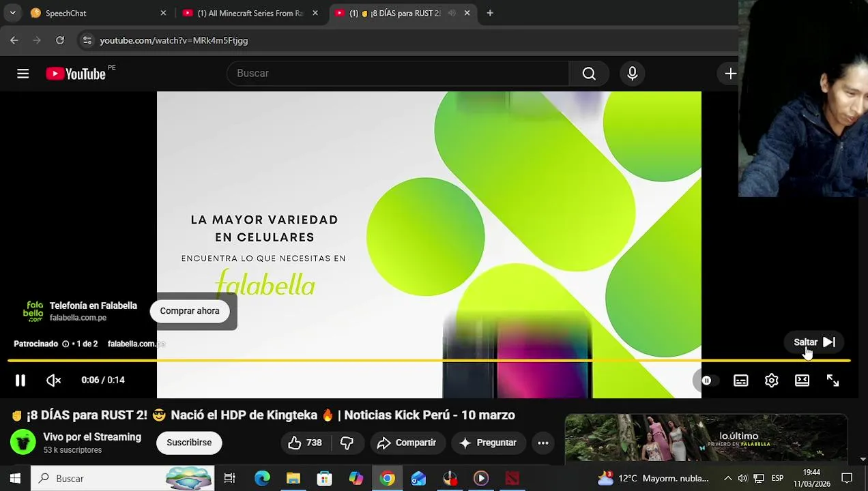Click the Falabella advertiser logo
This screenshot has width=868, height=491.
(33, 311)
